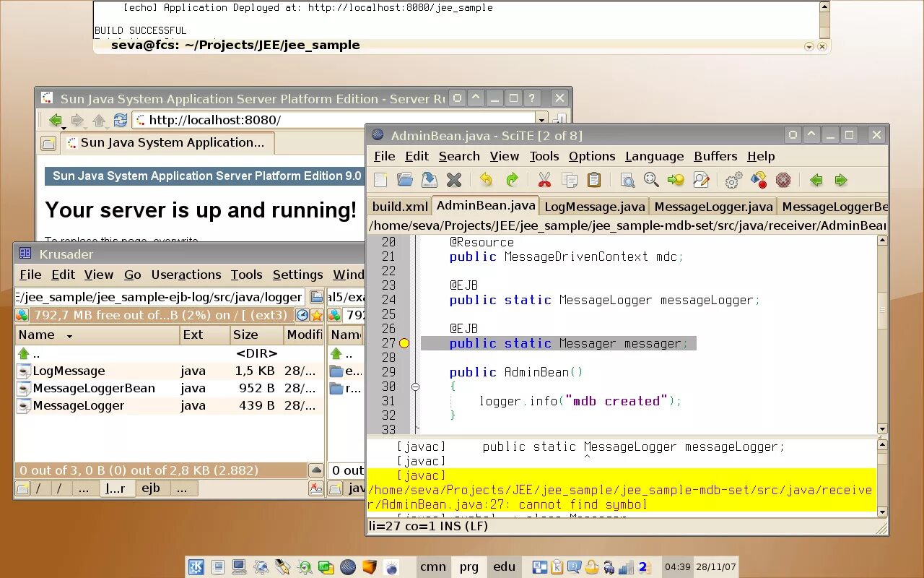Click the Name column sort arrow in Krusader
The image size is (924, 578).
(69, 336)
